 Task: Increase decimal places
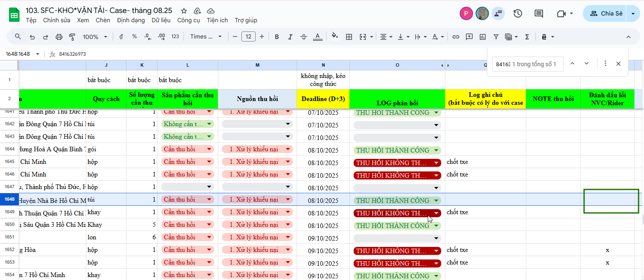pos(161,36)
